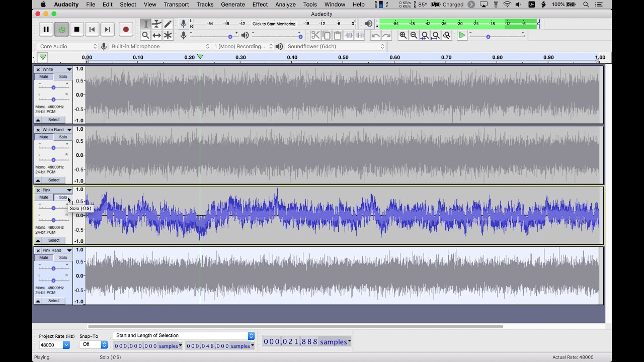
Task: Collapse the White Rand track with arrow
Action: 38,180
